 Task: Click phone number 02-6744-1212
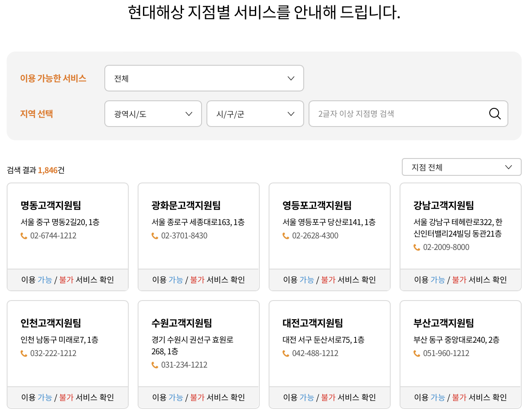point(53,236)
